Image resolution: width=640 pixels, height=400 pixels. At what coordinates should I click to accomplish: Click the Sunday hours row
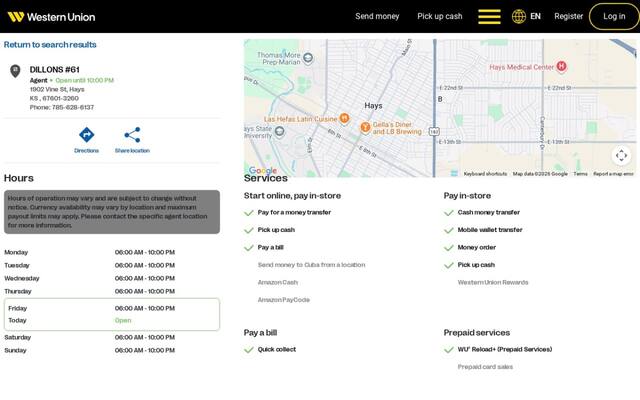112,350
